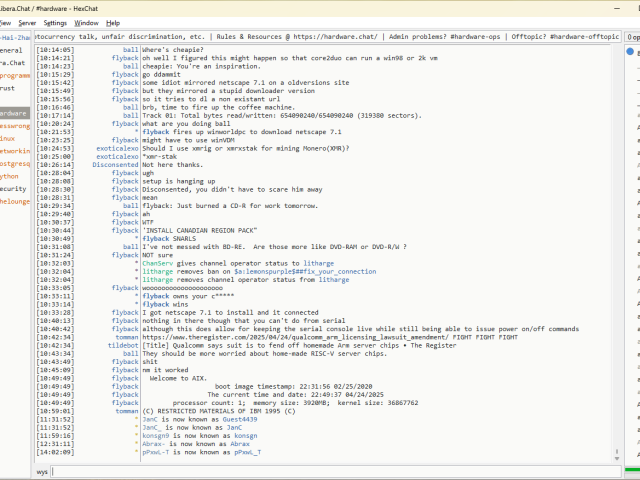This screenshot has height=480, width=640.
Task: Open the Server menu
Action: (26, 22)
